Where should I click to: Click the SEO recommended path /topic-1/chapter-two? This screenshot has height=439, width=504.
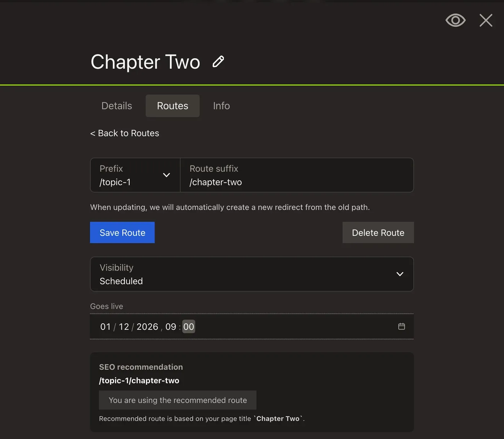pyautogui.click(x=139, y=381)
